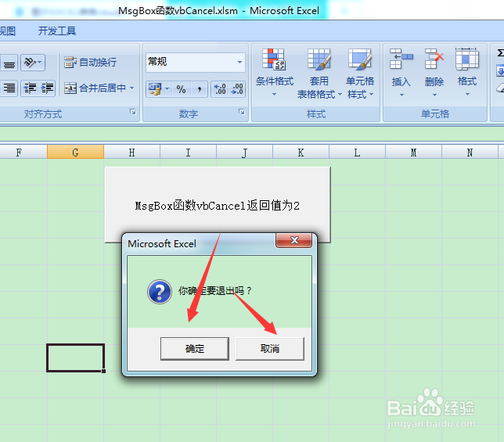Click the selected cell in column G
Viewport: 504px width, 442px height.
pyautogui.click(x=76, y=358)
